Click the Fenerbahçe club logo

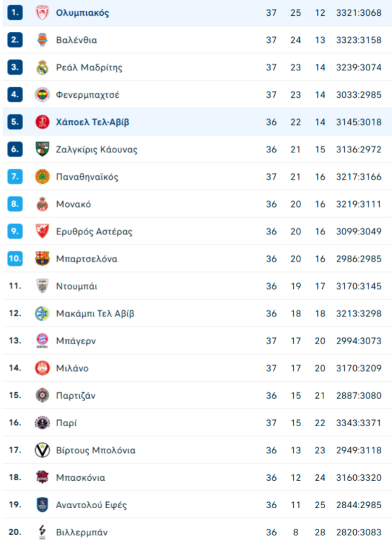[x=42, y=95]
